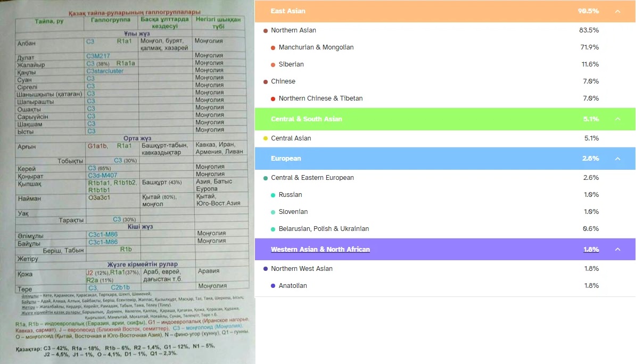636x364 pixels.
Task: Select the Central Asian row label
Action: click(291, 138)
